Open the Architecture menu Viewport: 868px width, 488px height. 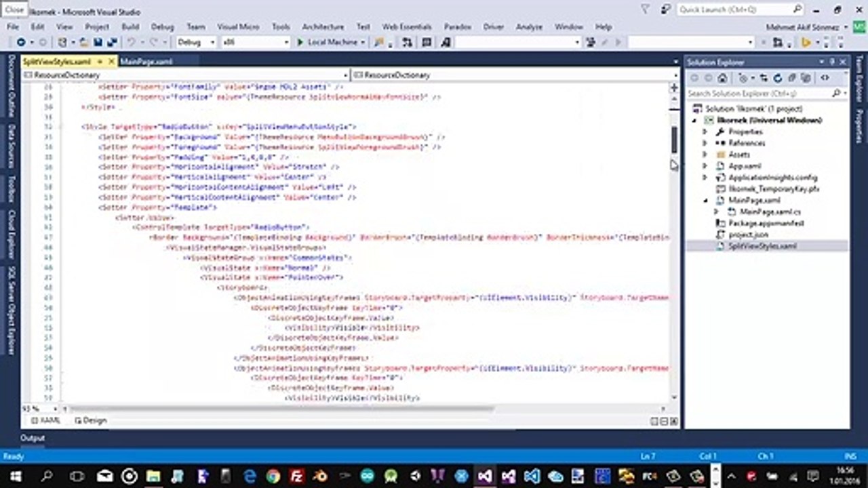[323, 27]
